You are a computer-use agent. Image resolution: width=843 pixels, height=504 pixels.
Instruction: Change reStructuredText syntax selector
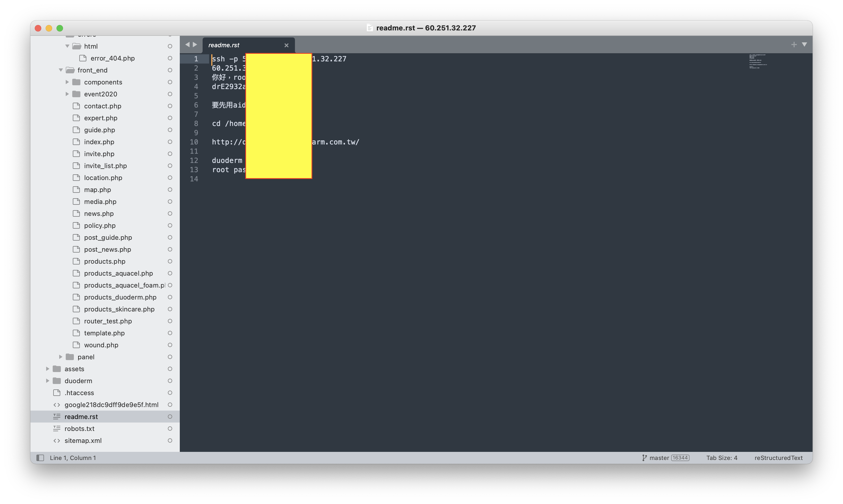point(778,458)
